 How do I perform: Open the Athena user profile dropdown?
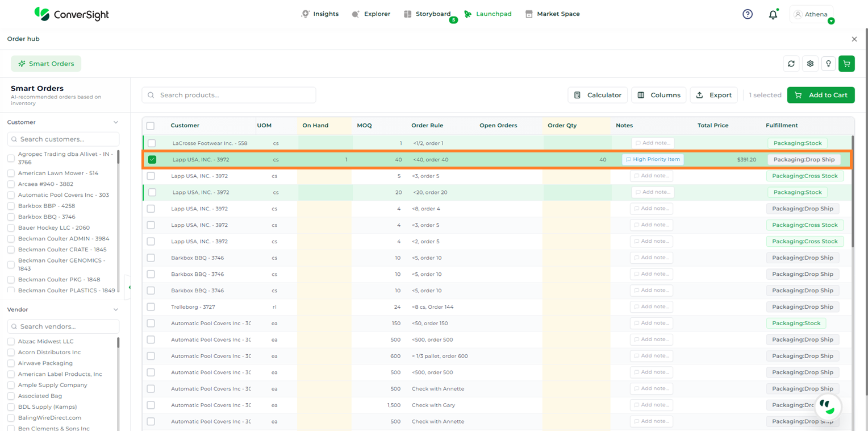click(x=811, y=15)
